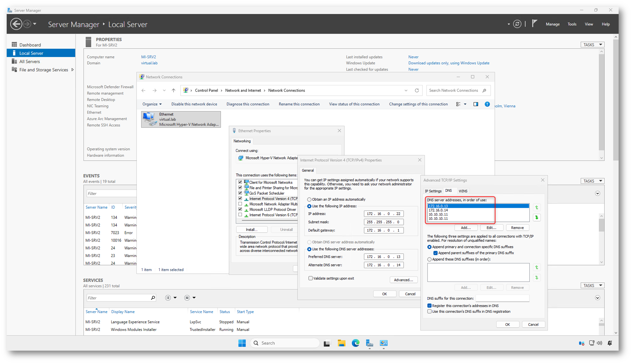Screen dimensions: 632x364
Task: Go up one level in Network Connections
Action: [174, 90]
